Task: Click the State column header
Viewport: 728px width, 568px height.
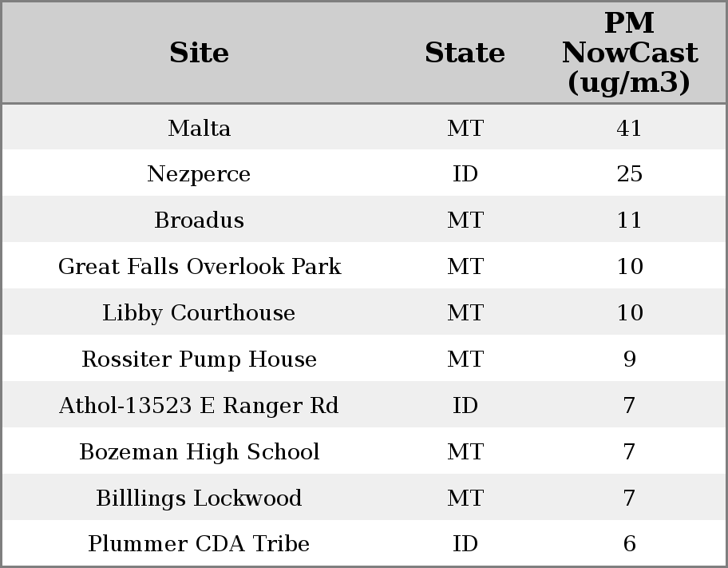Action: (465, 53)
